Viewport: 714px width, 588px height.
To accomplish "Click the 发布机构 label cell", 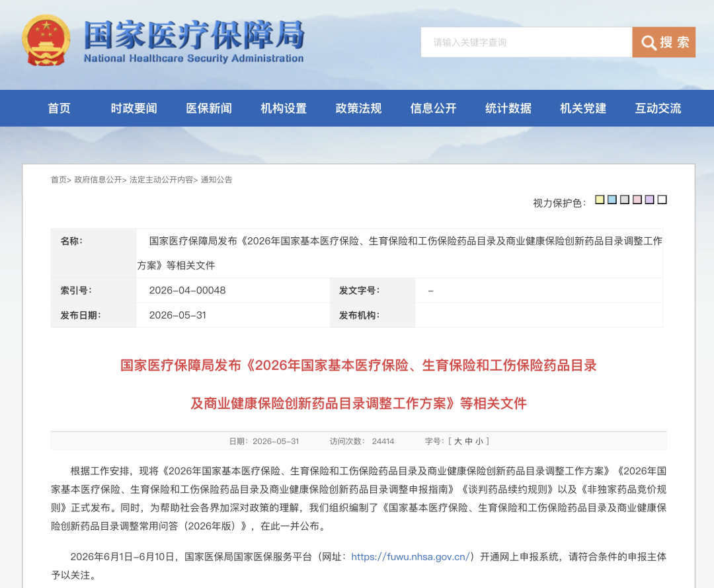I will (372, 315).
